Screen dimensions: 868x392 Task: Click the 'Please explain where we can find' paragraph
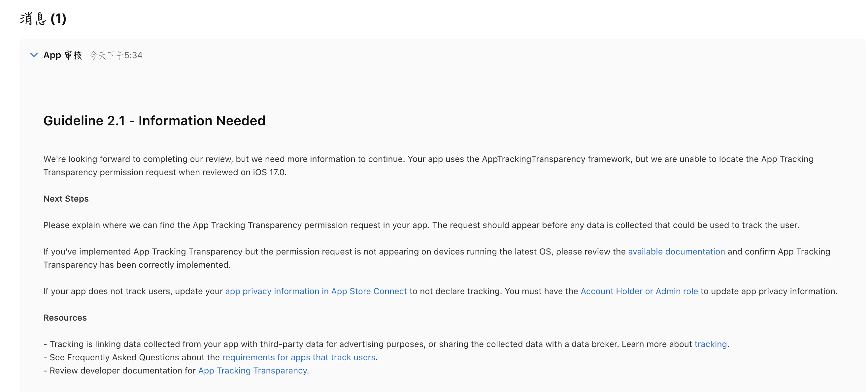pyautogui.click(x=421, y=225)
